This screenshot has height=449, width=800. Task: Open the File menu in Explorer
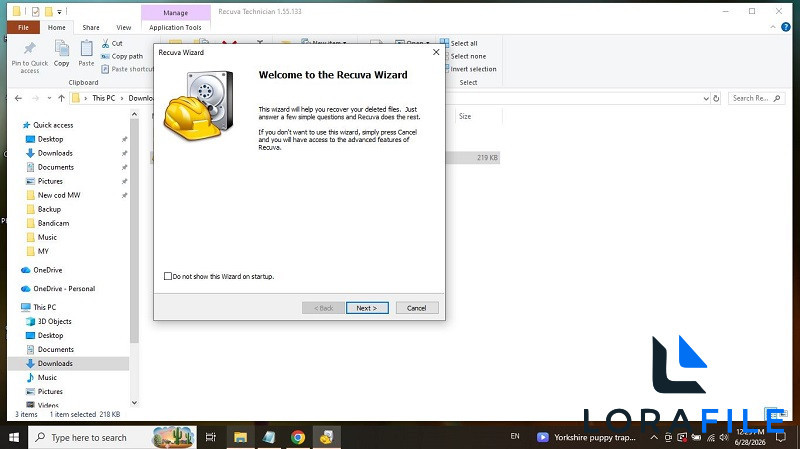pos(23,28)
